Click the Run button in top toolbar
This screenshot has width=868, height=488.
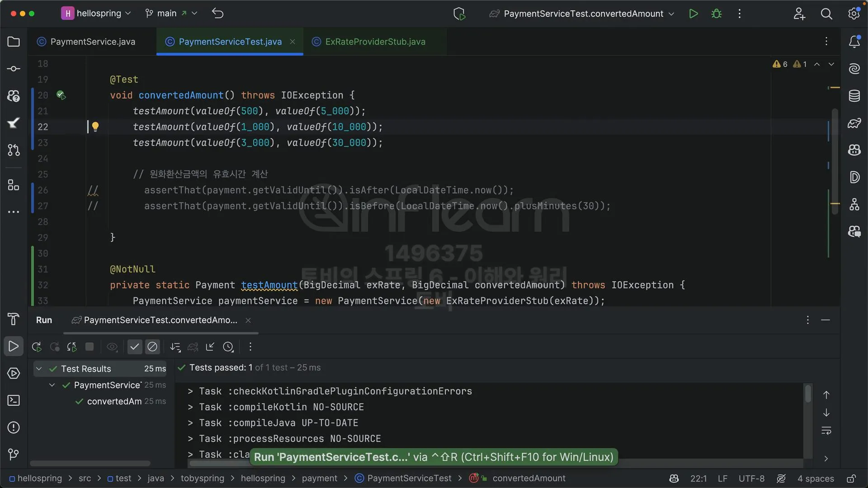(693, 14)
